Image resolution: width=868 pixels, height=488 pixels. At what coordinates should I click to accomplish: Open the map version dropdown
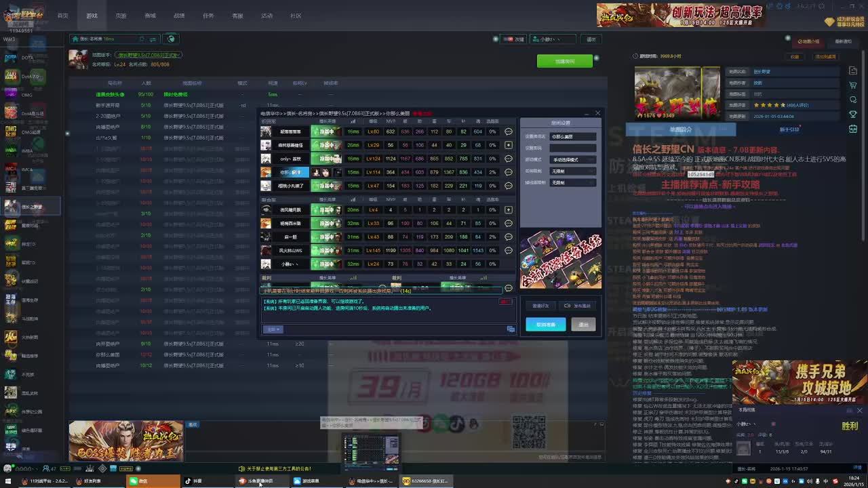pyautogui.click(x=148, y=55)
